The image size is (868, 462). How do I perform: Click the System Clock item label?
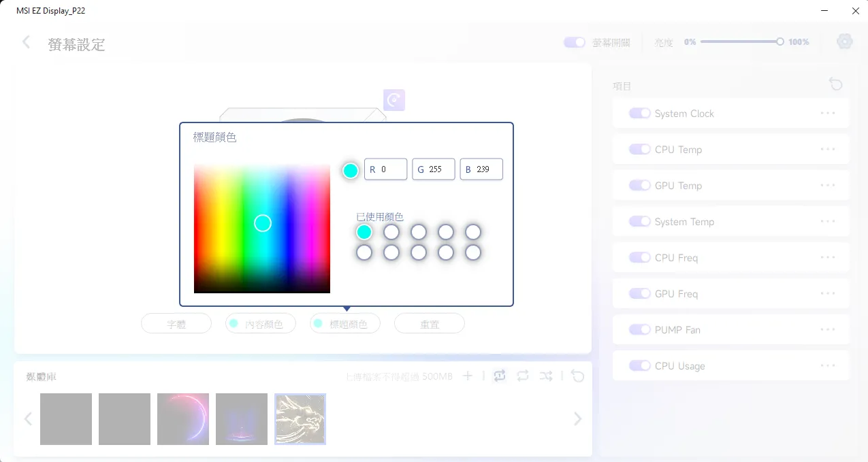684,114
